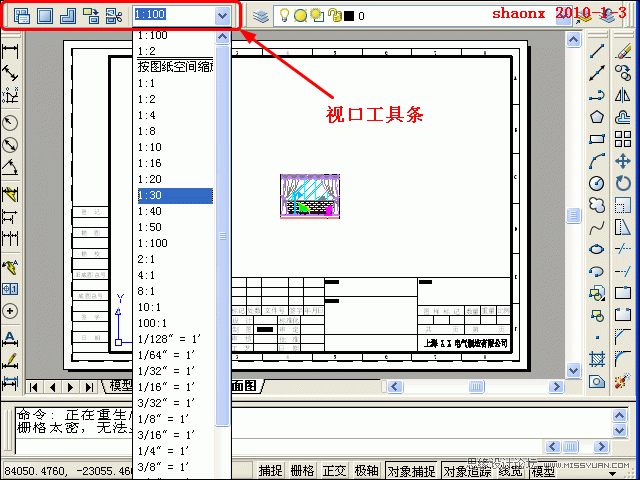This screenshot has width=640, height=480.
Task: Click the Erase modify tool
Action: click(x=623, y=51)
